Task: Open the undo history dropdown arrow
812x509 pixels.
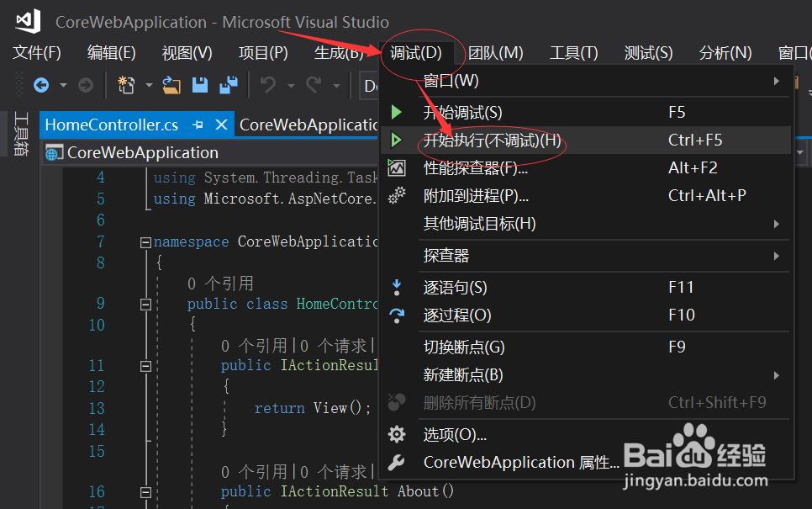Action: (x=291, y=85)
